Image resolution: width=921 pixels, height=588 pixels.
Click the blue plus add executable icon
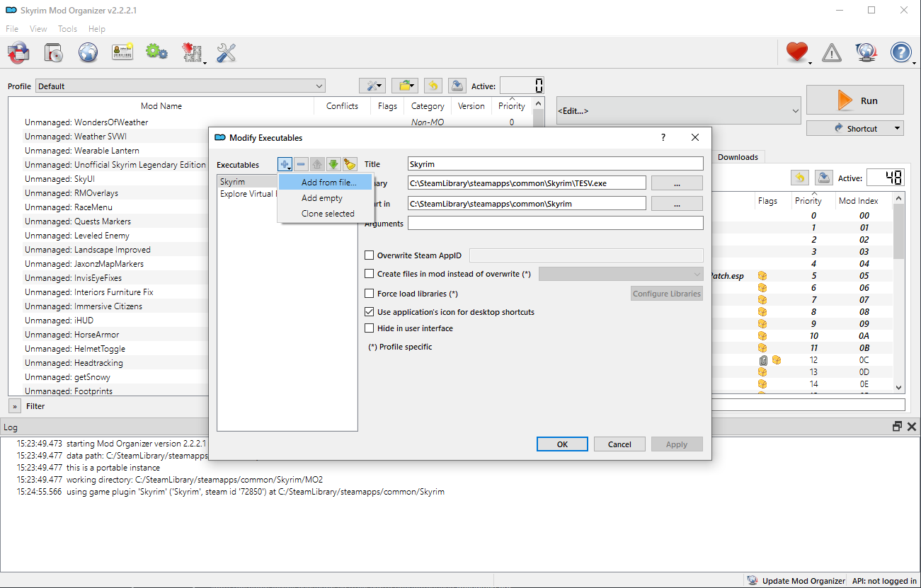coord(285,164)
